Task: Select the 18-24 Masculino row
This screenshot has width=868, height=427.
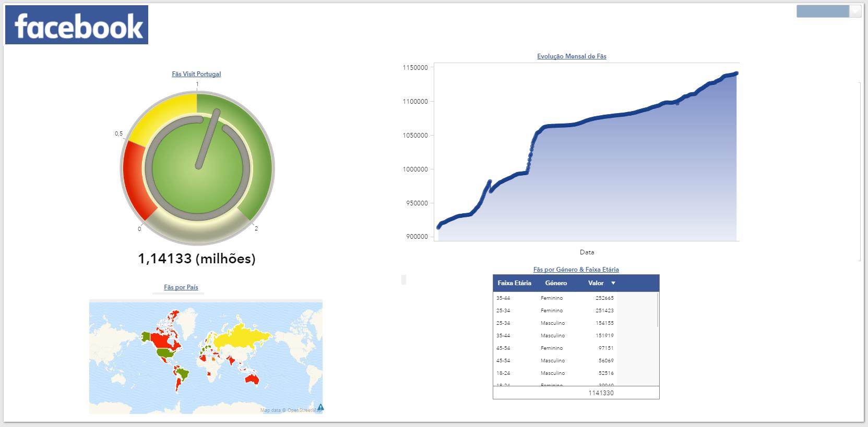Action: (555, 373)
